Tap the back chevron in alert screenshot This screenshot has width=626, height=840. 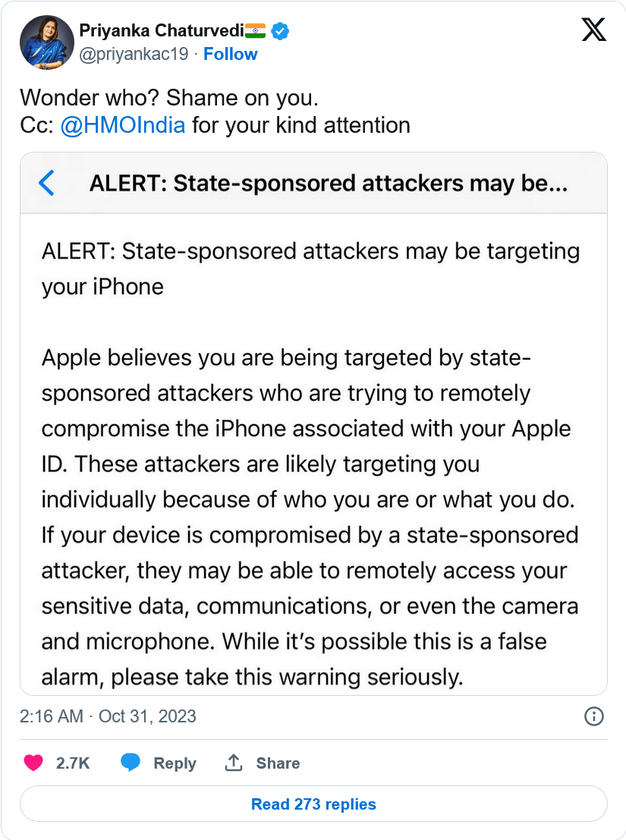coord(46,183)
